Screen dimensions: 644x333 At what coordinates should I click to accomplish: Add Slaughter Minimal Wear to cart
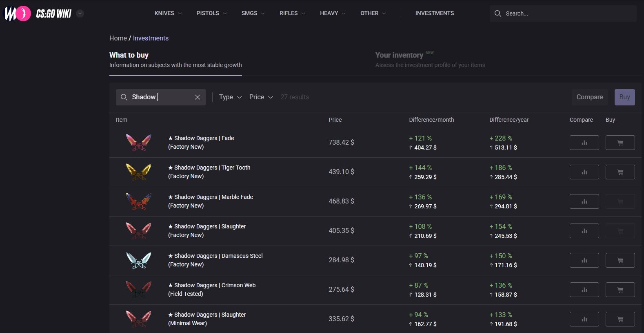620,319
